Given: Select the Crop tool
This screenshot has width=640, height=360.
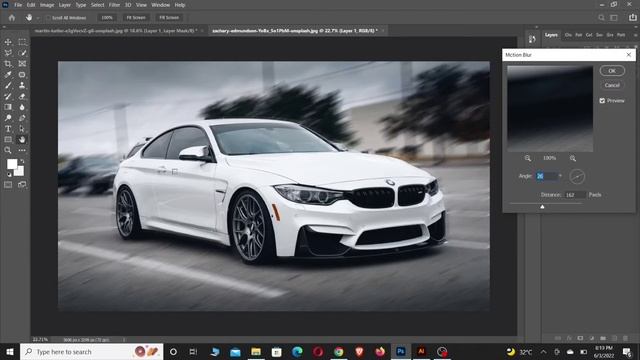Looking at the screenshot, I should tap(8, 64).
